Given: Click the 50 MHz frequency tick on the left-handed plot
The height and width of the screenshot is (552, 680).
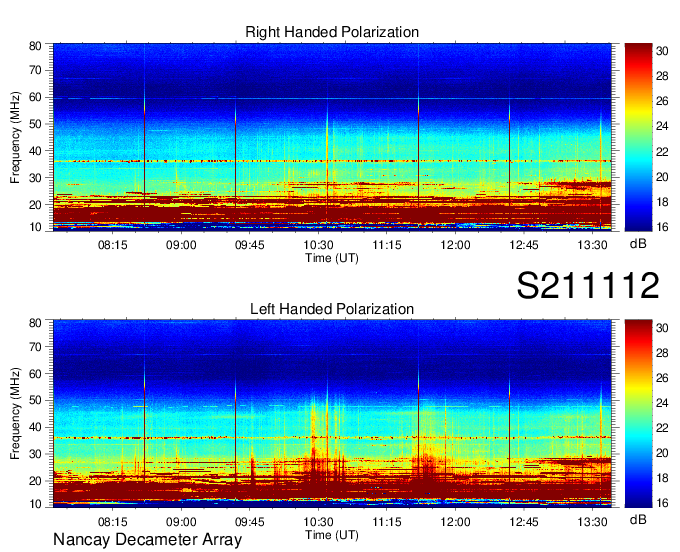Looking at the screenshot, I should (x=35, y=400).
